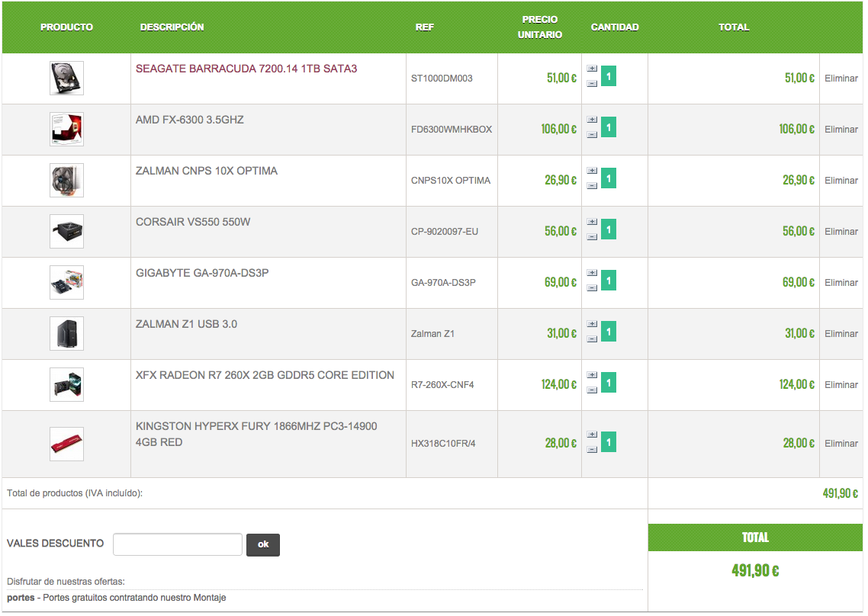This screenshot has width=868, height=616.
Task: Select reference R7-260X-CNF4 text
Action: [x=442, y=385]
